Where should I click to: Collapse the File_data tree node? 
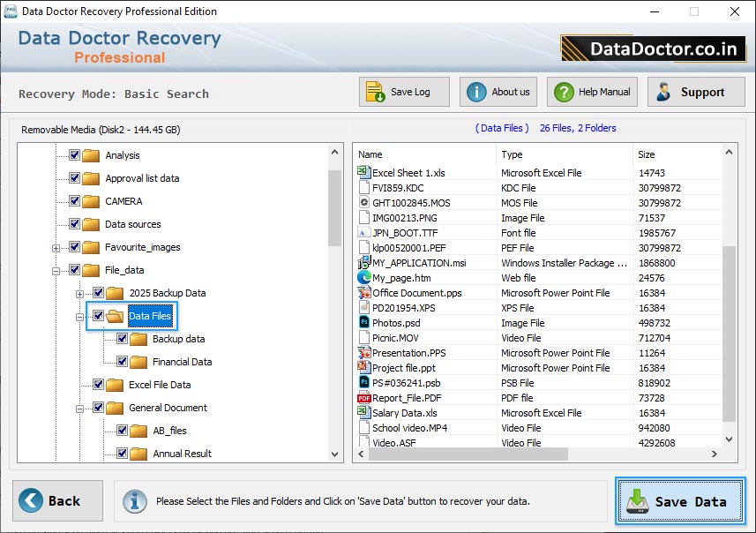[x=56, y=271]
